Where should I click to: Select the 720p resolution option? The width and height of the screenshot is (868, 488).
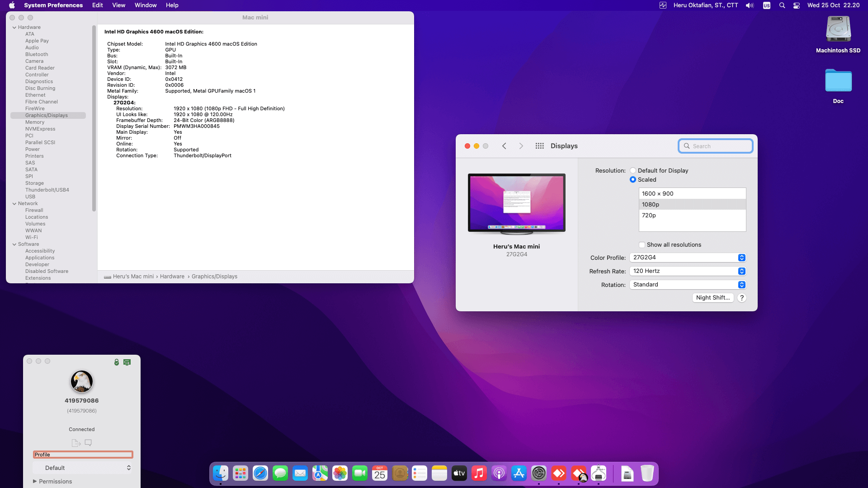click(x=693, y=215)
